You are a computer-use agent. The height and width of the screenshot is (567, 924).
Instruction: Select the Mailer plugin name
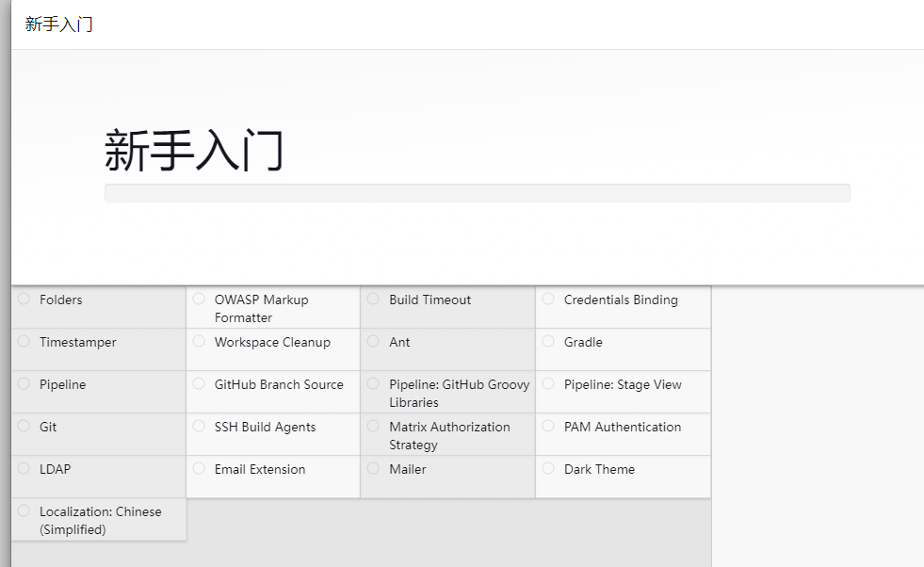(x=407, y=469)
